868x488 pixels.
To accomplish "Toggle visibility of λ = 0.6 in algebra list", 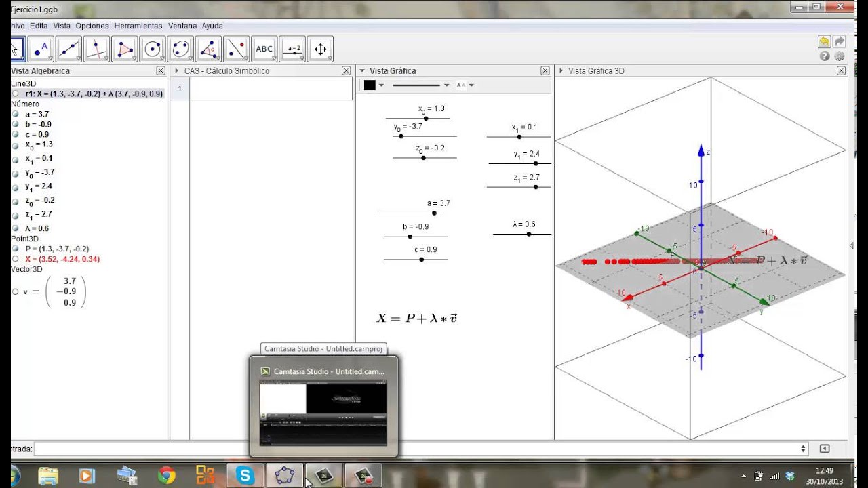I will [15, 228].
